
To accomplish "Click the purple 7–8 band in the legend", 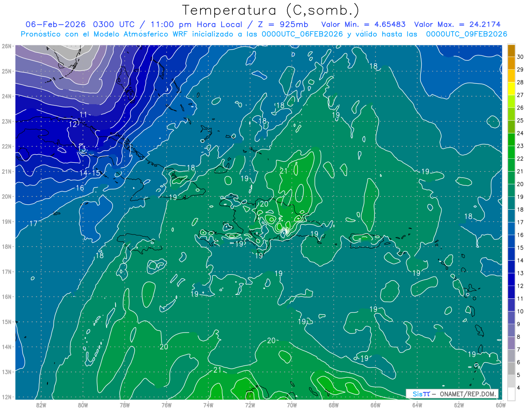I will (511, 343).
